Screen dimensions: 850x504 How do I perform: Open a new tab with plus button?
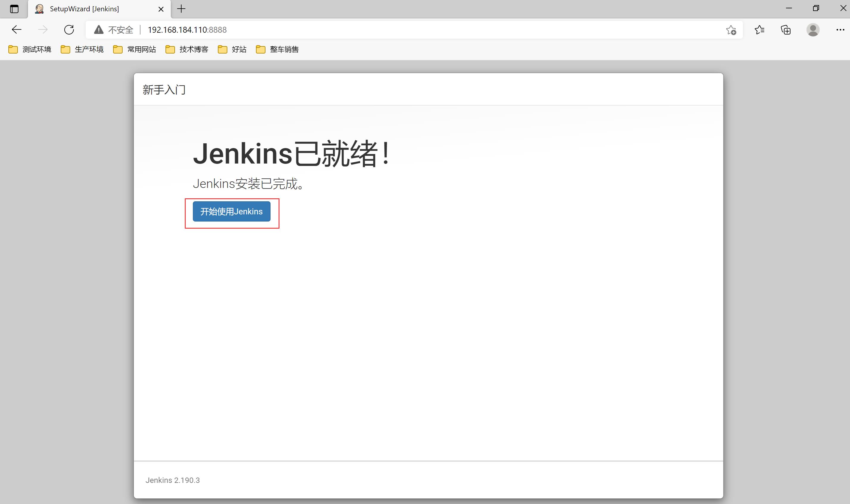coord(182,9)
